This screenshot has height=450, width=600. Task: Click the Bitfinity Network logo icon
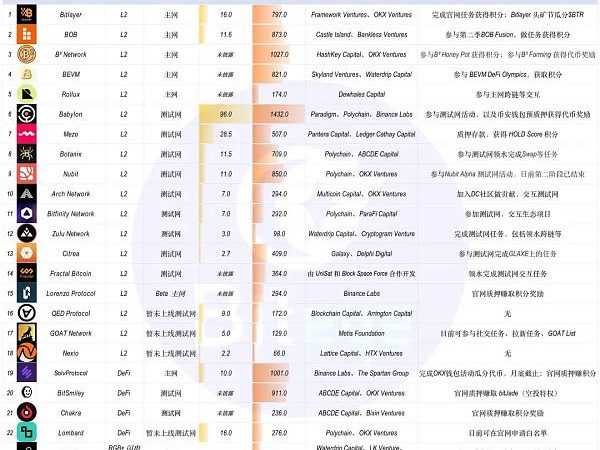pos(27,214)
